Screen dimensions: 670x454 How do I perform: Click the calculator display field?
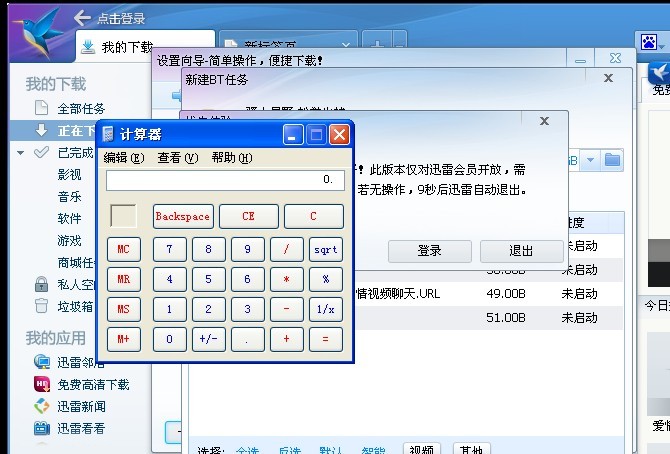(x=225, y=180)
